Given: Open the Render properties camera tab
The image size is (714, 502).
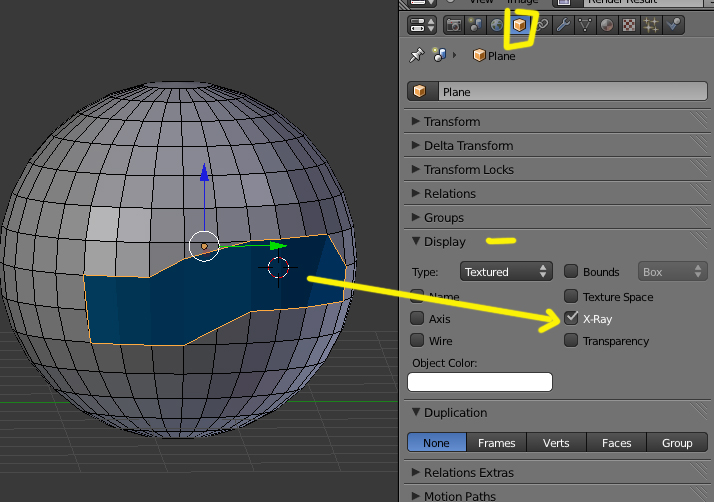Looking at the screenshot, I should [454, 25].
